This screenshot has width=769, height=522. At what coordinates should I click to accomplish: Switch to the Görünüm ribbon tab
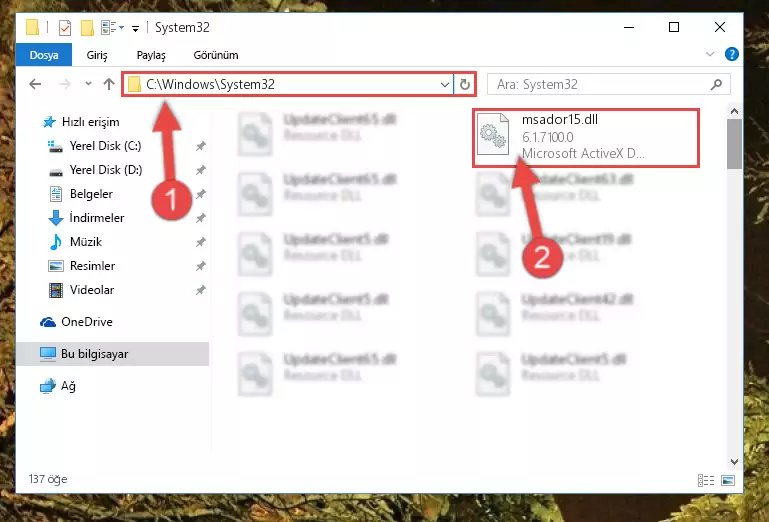tap(216, 55)
